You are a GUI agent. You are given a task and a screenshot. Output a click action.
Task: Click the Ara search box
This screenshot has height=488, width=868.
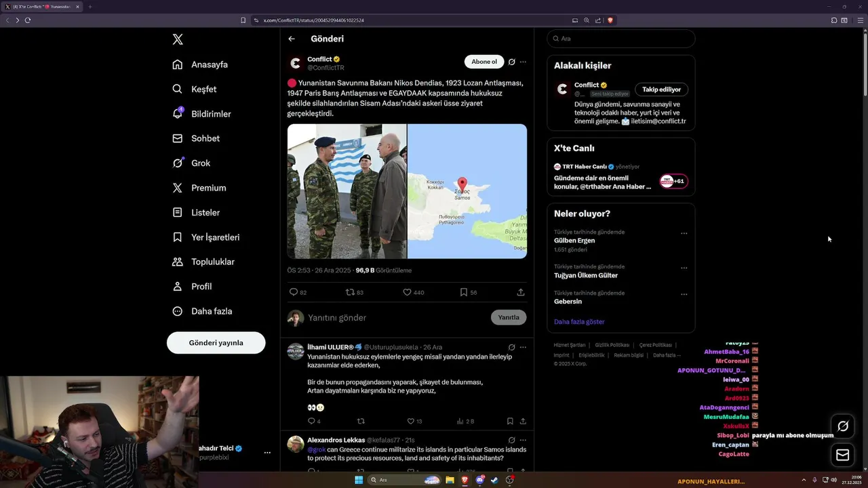(620, 39)
